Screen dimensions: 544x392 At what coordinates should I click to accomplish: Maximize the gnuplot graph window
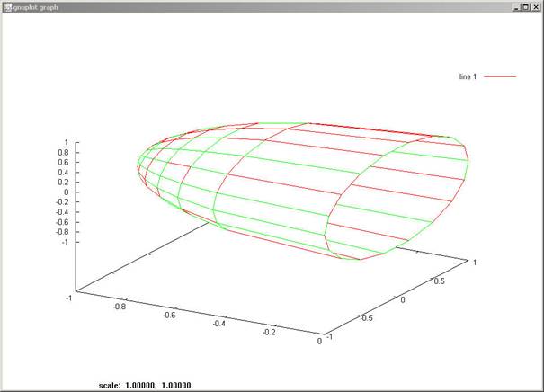(526, 5)
